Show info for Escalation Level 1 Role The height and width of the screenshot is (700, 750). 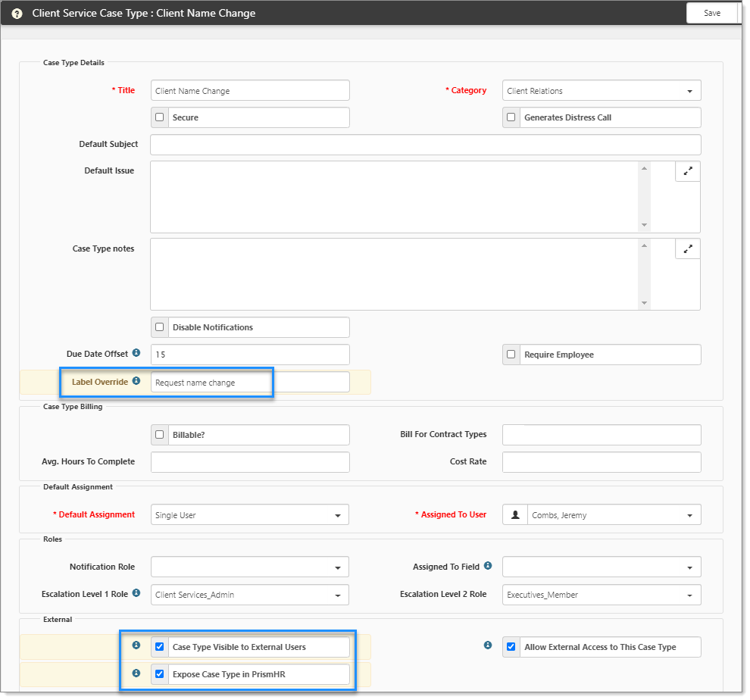click(x=136, y=593)
